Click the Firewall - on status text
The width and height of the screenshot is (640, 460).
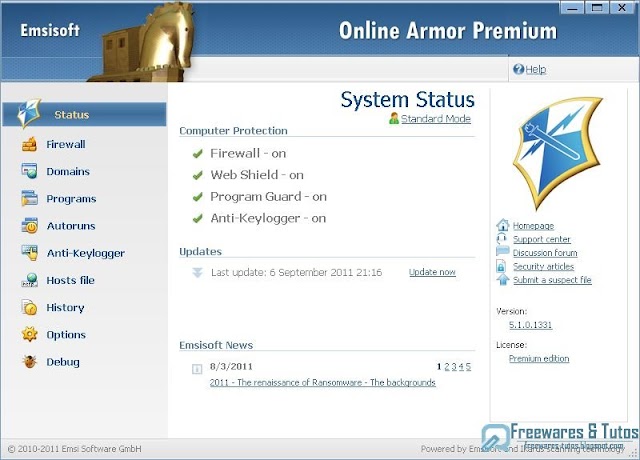pyautogui.click(x=248, y=153)
